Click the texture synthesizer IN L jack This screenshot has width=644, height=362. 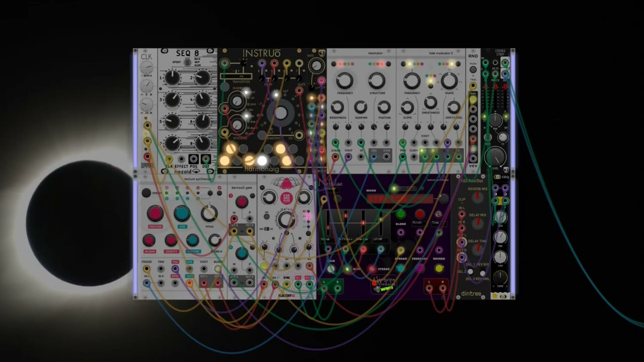[146, 283]
